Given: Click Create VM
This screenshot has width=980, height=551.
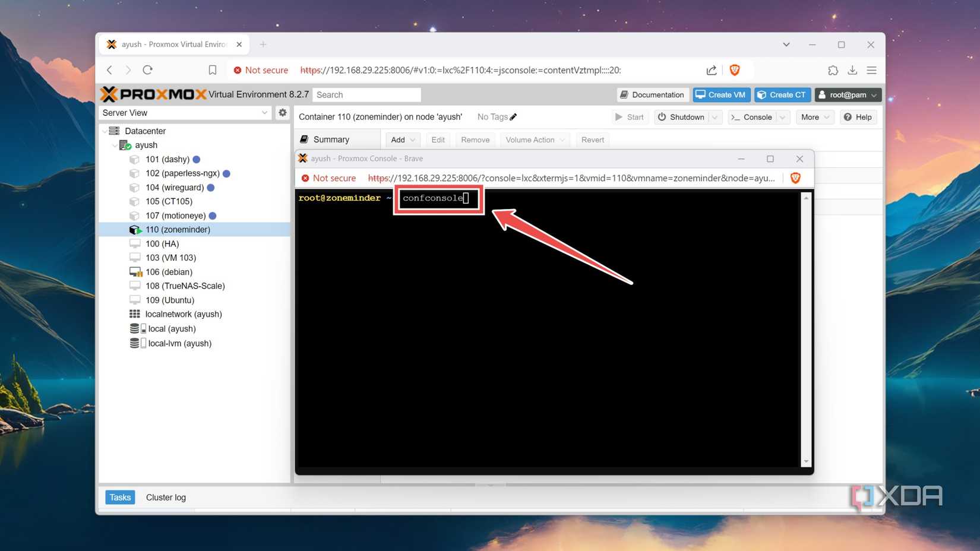Looking at the screenshot, I should [721, 95].
